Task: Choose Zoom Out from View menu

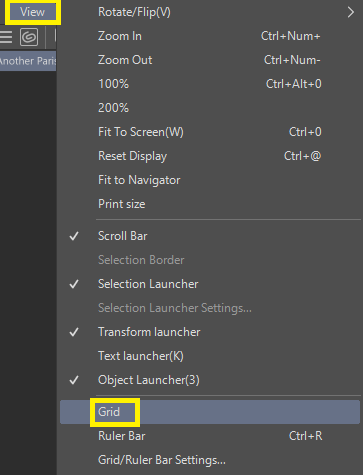Action: (x=210, y=60)
